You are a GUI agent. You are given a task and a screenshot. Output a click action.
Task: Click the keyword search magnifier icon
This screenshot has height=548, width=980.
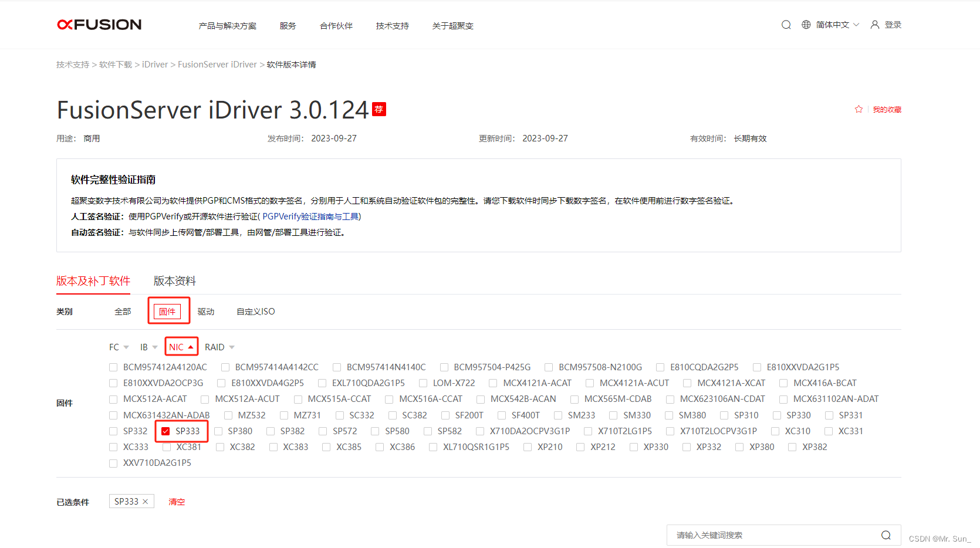click(x=886, y=535)
